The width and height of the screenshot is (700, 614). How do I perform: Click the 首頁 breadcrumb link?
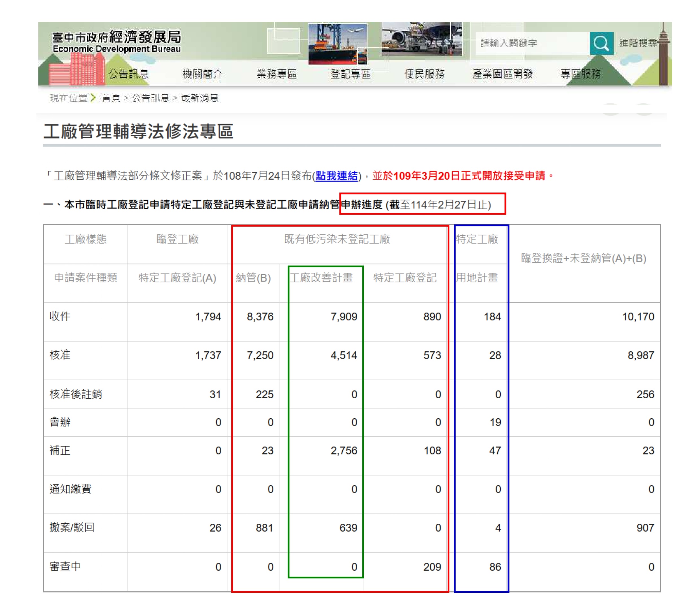click(111, 98)
